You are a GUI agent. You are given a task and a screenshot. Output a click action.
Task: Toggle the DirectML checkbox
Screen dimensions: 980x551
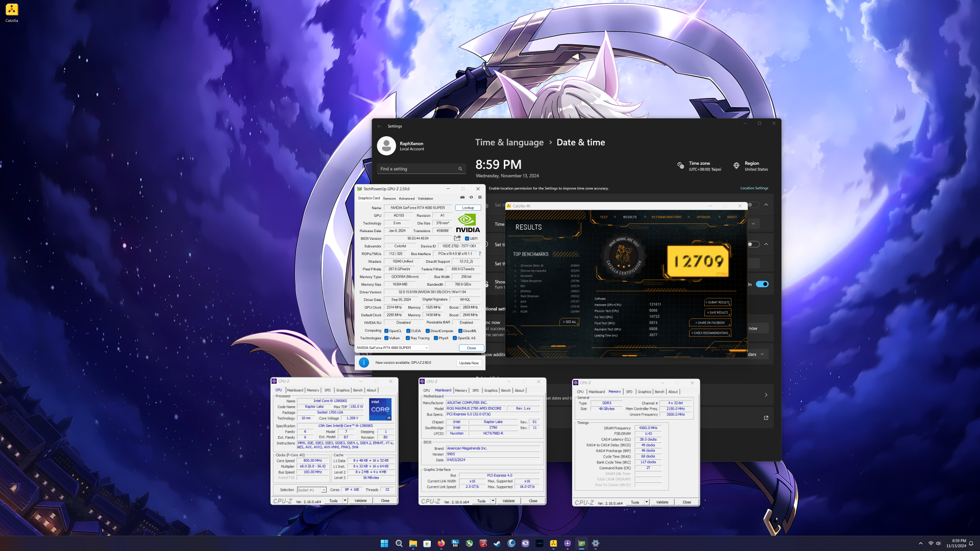[x=460, y=331]
